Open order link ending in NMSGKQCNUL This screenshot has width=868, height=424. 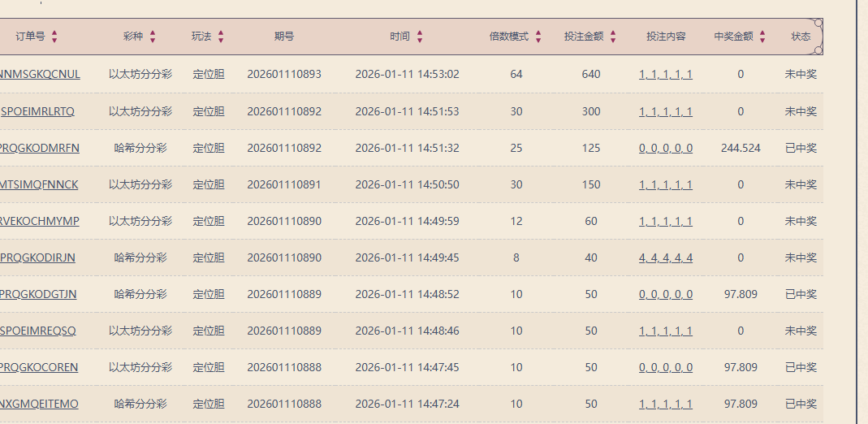tap(41, 74)
